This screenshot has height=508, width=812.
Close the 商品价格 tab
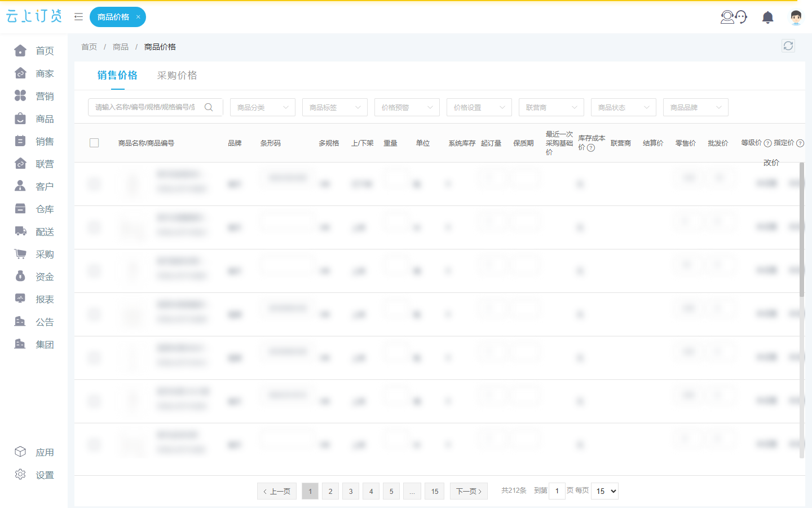coord(138,17)
